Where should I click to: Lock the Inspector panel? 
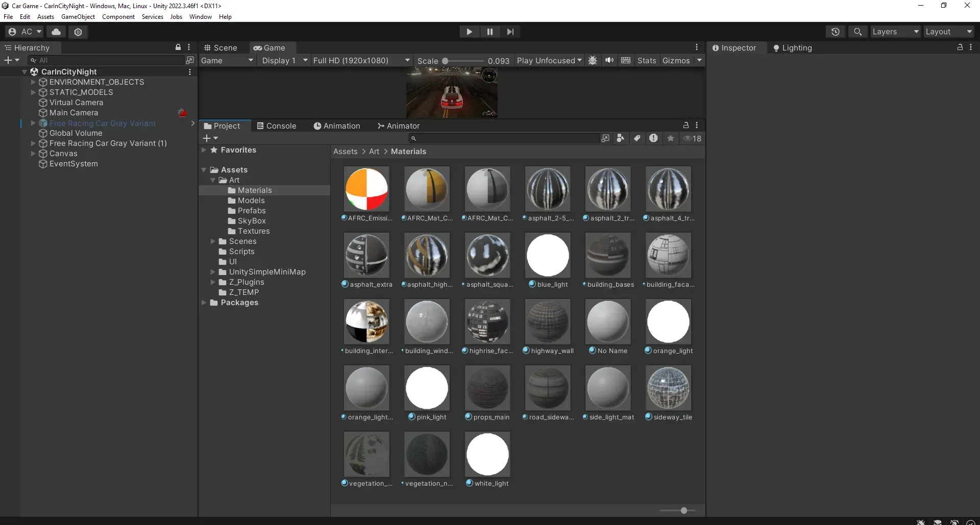tap(960, 47)
